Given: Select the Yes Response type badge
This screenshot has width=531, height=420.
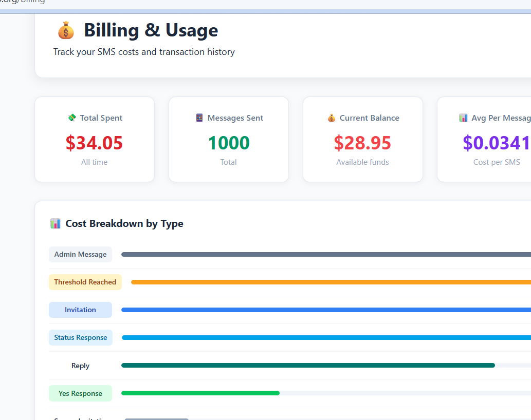Looking at the screenshot, I should coord(80,393).
